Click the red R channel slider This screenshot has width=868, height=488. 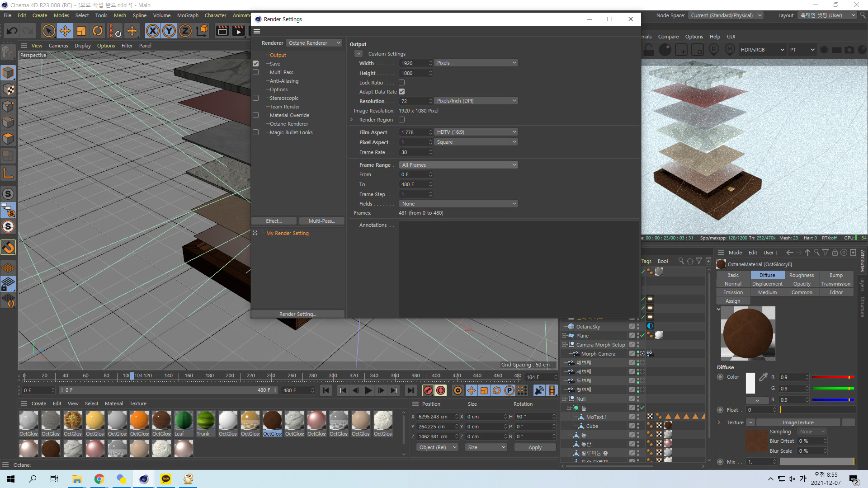click(833, 377)
